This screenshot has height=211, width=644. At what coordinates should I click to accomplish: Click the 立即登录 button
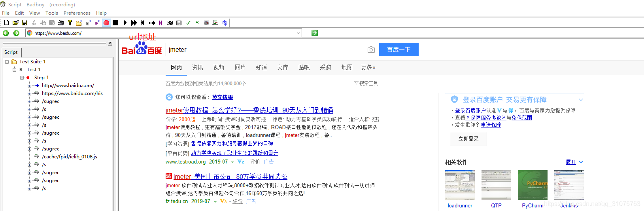tap(468, 139)
